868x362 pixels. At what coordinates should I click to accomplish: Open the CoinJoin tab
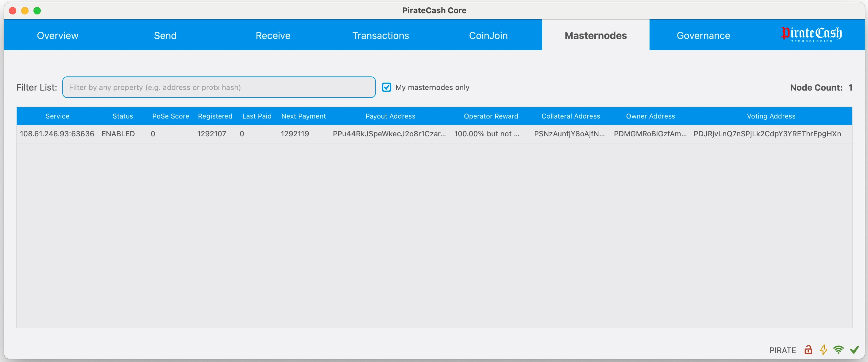[488, 35]
